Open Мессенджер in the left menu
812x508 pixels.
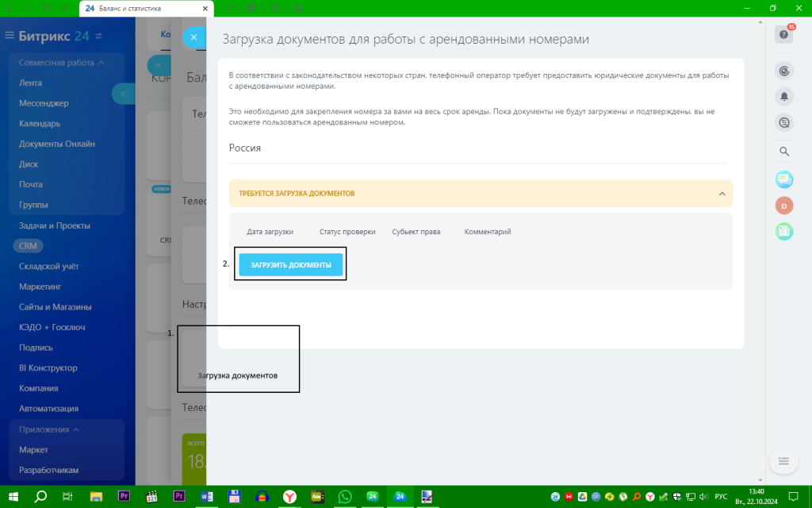pos(44,103)
